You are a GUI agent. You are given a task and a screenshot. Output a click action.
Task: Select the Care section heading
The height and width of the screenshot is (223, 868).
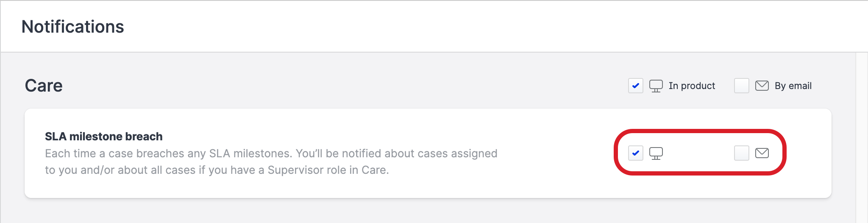[44, 86]
